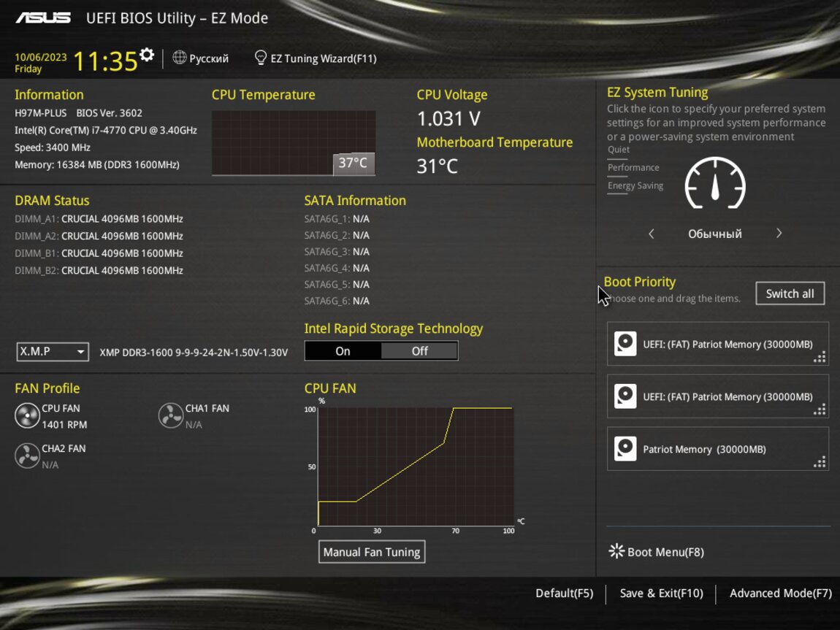Click the EZ Tuning Wizard lightbulb icon
Screen dimensions: 840x630
tap(260, 58)
